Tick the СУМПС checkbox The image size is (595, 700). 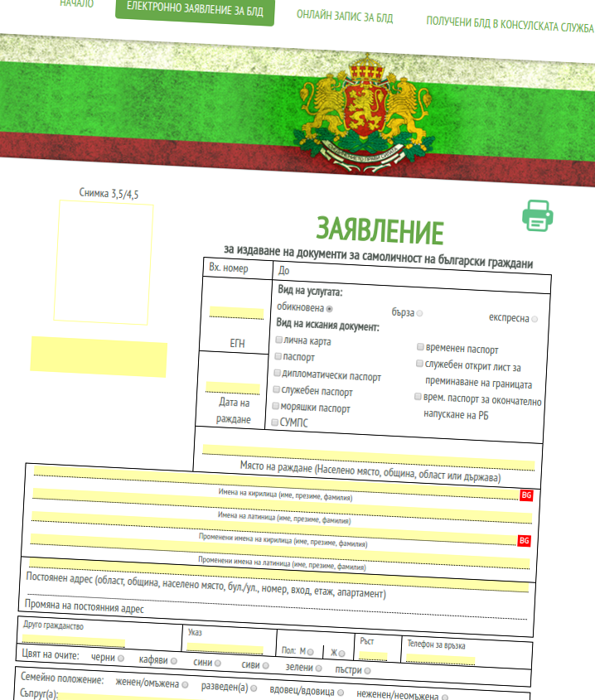coord(276,422)
